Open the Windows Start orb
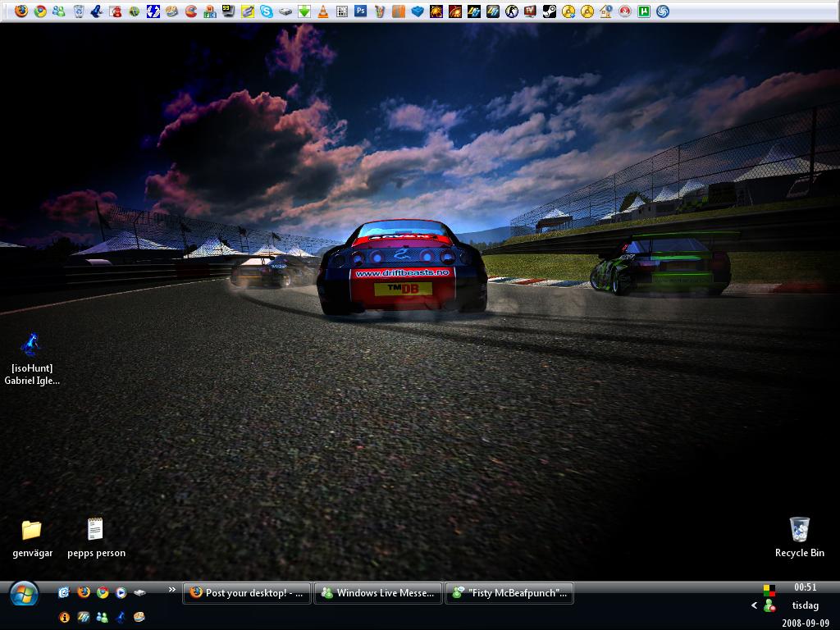Viewport: 840px width, 630px height. 24,594
